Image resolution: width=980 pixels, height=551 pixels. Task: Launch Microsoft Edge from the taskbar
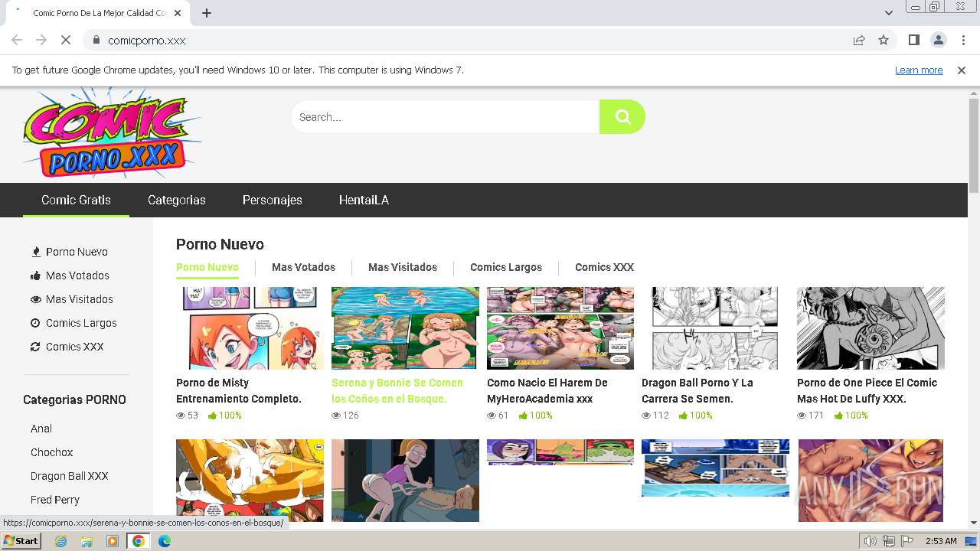coord(165,541)
